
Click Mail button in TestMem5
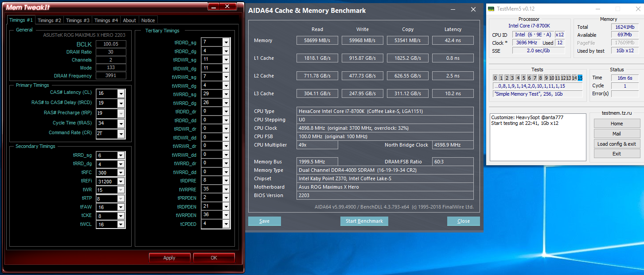(617, 134)
